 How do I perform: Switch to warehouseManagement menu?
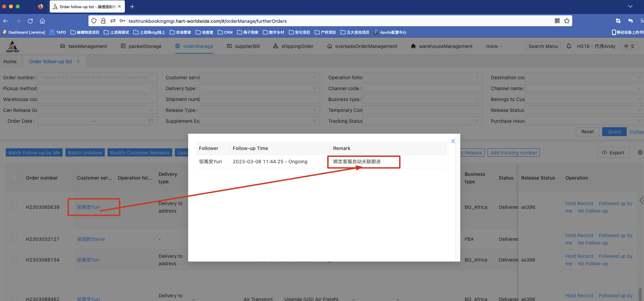point(442,46)
